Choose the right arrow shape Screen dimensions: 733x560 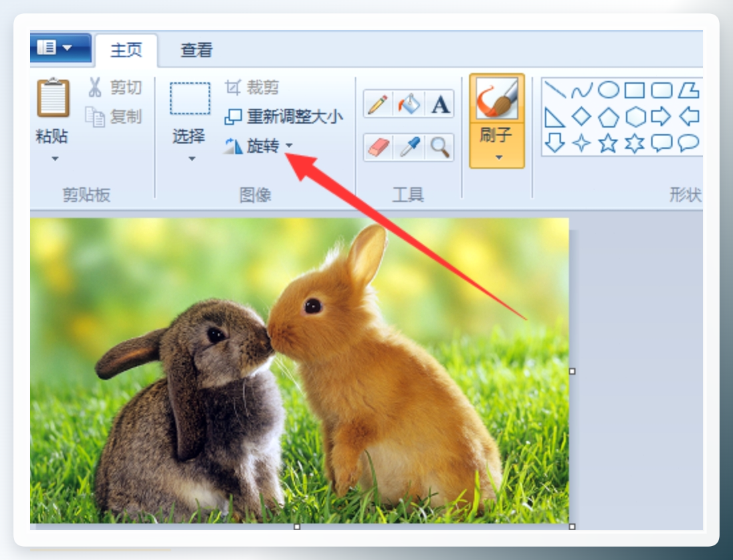[x=661, y=116]
